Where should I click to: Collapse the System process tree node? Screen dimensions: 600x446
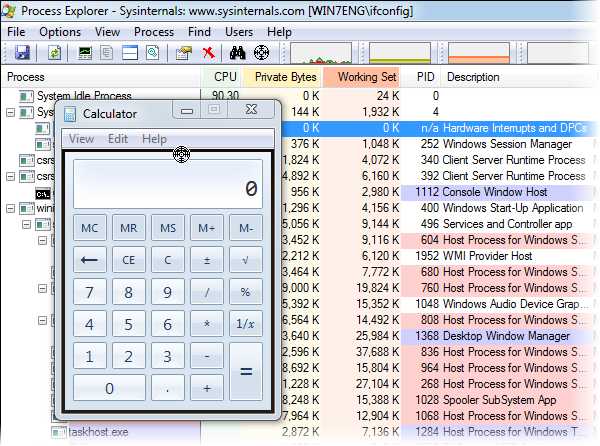[11, 112]
